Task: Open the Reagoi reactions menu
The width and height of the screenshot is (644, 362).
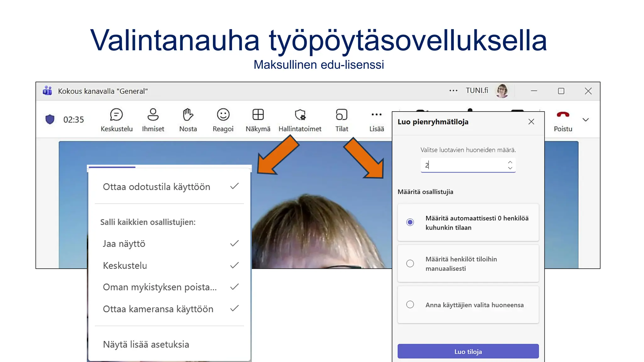Action: click(x=223, y=120)
